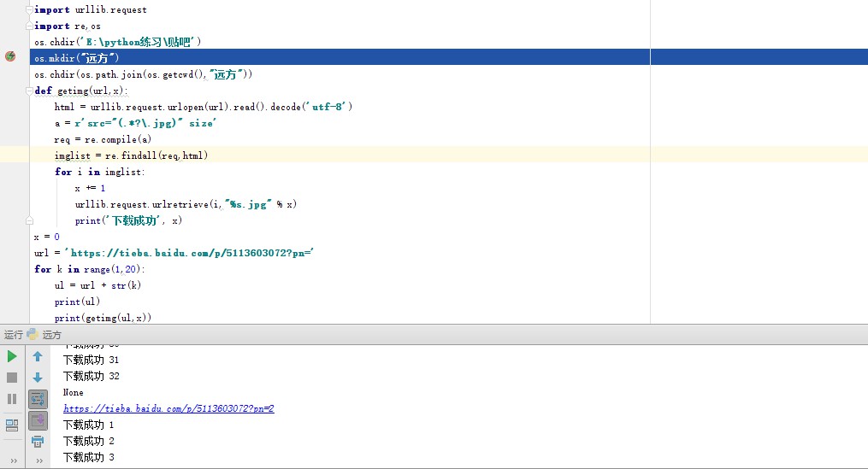868x469 pixels.
Task: Click the green Rerun button in run panel
Action: point(12,356)
